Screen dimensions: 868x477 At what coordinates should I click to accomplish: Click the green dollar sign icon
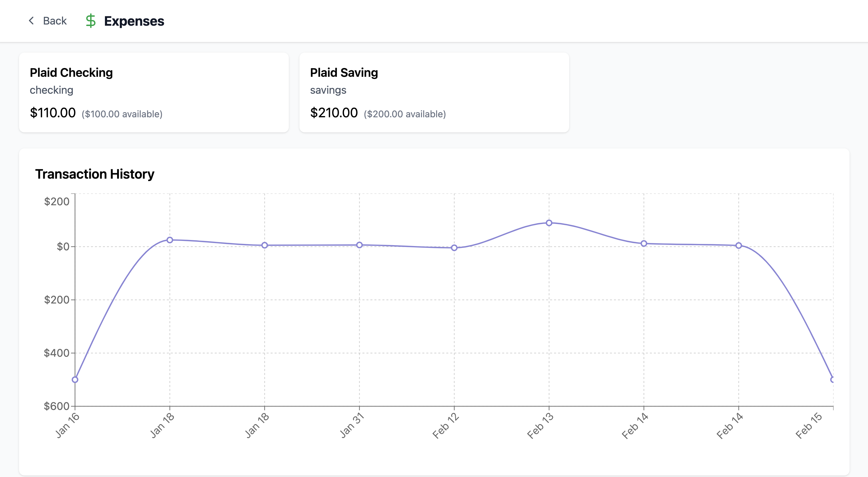pos(90,21)
